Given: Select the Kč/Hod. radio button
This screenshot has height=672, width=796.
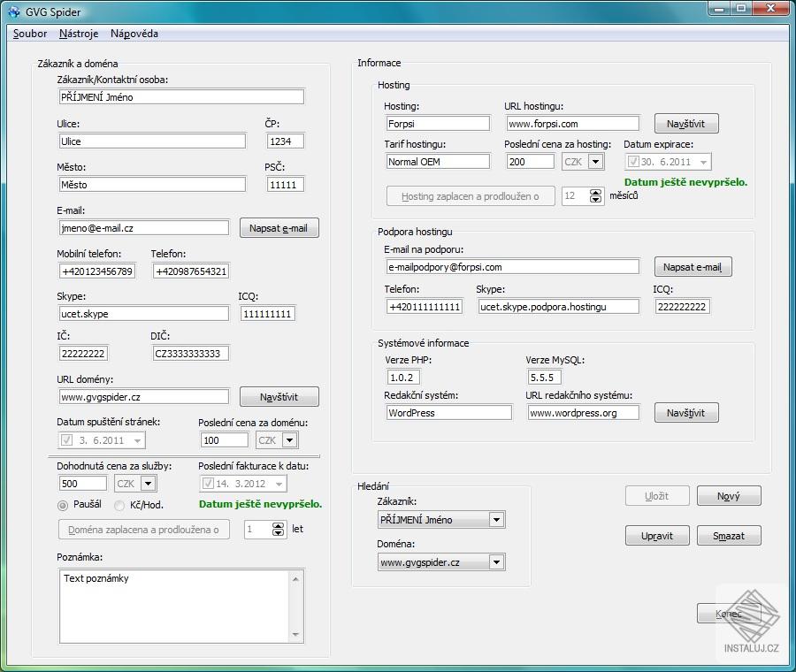Looking at the screenshot, I should pos(120,505).
